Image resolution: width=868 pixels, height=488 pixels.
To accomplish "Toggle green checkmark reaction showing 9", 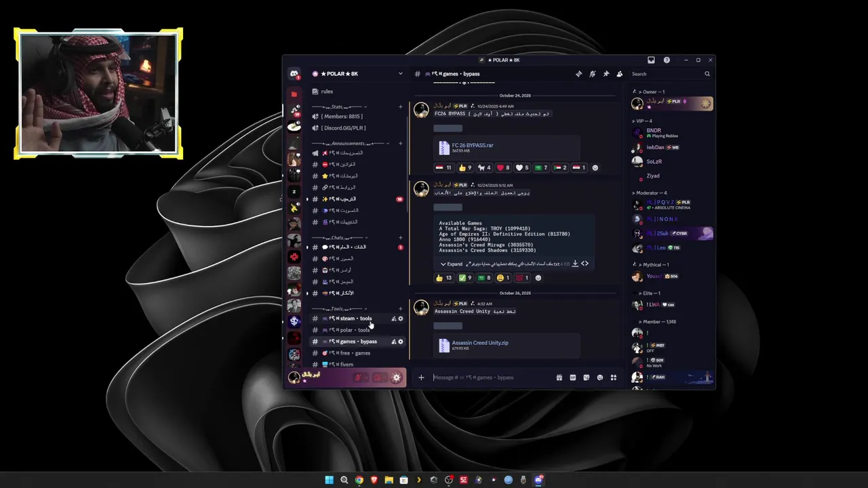I will tap(465, 278).
